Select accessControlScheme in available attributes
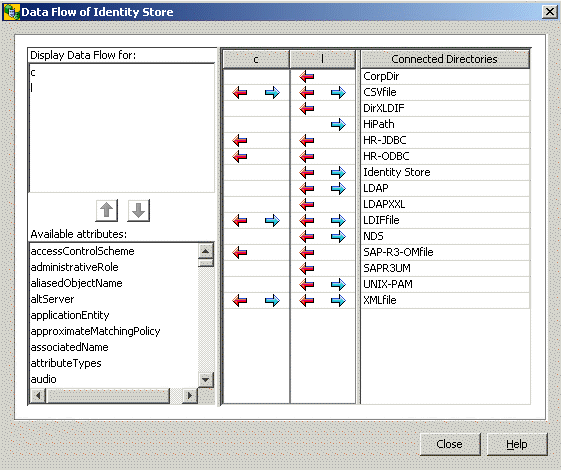 (x=83, y=251)
